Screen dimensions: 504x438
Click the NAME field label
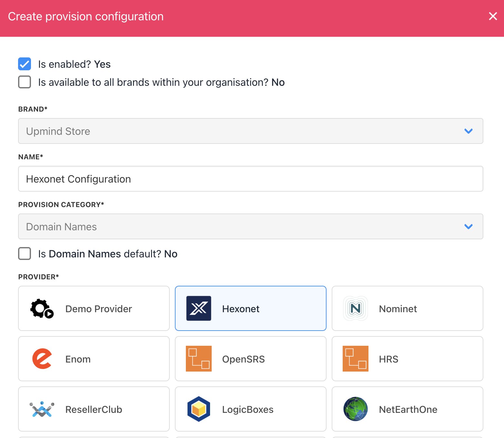click(x=31, y=157)
